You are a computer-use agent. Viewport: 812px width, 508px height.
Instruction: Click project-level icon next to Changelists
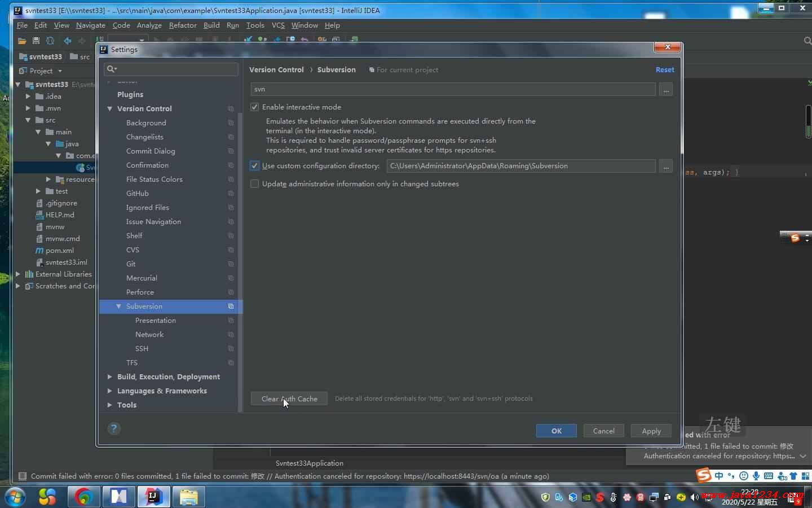[231, 137]
